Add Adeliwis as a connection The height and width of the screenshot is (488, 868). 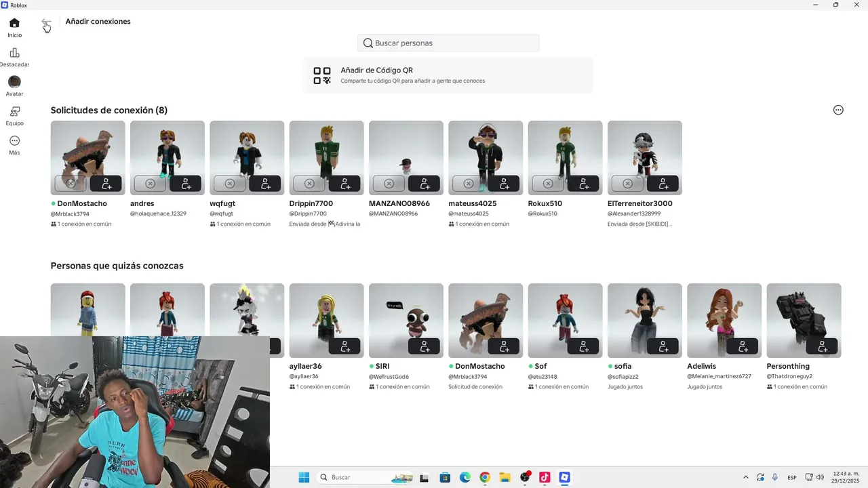coord(742,346)
